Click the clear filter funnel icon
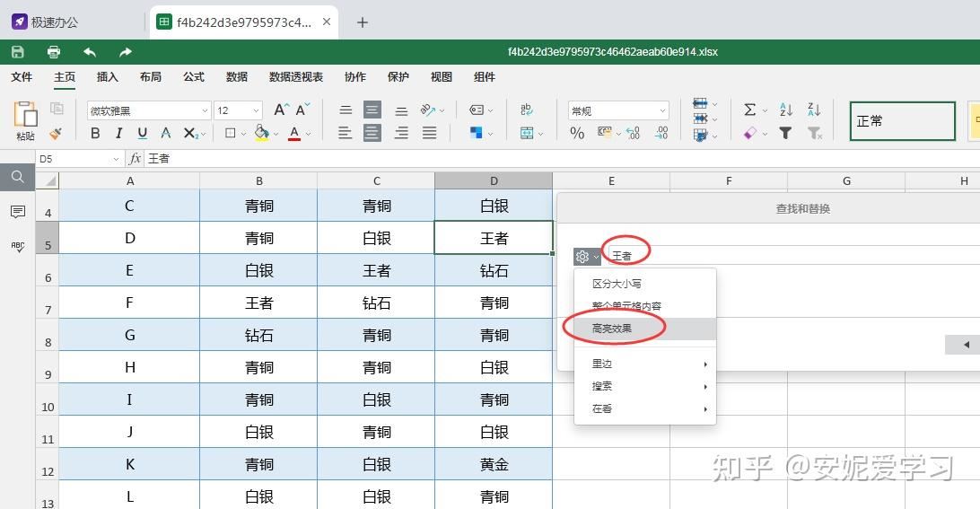The width and height of the screenshot is (980, 509). tap(814, 133)
